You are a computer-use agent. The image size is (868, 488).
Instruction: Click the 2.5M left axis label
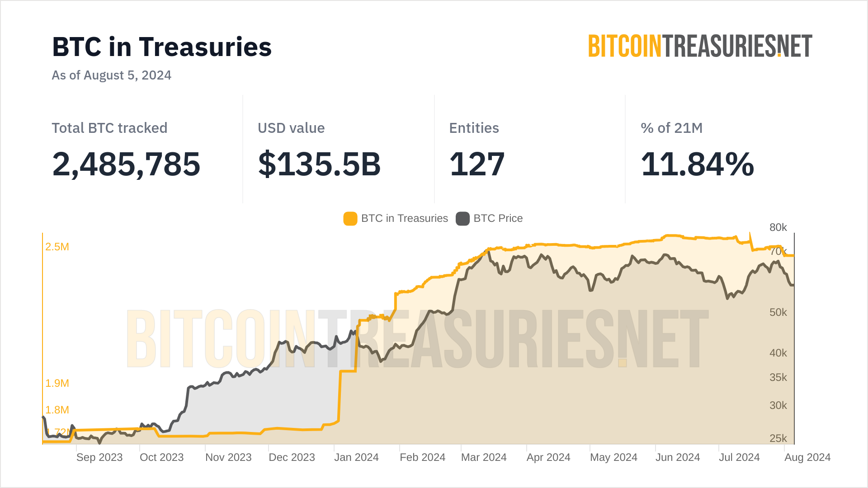pos(57,247)
